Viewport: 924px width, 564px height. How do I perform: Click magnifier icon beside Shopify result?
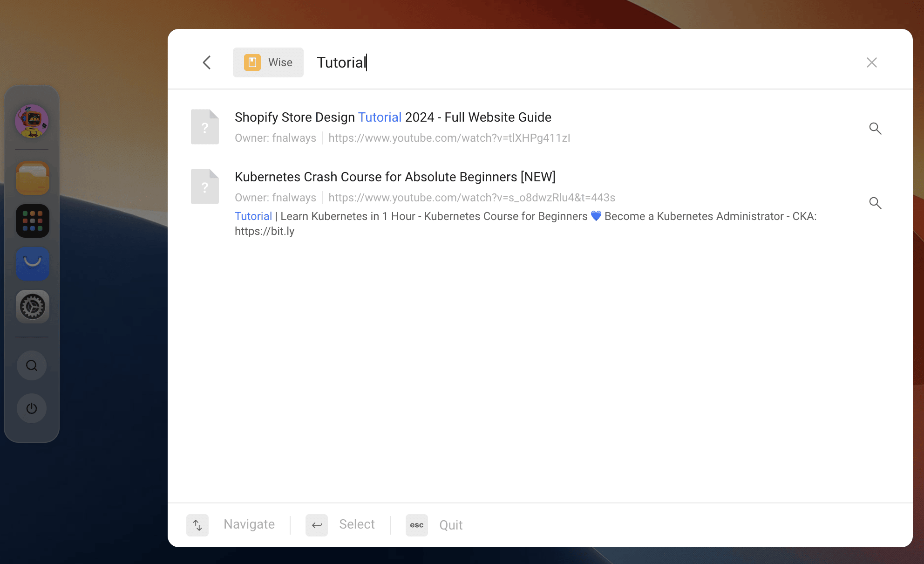875,128
